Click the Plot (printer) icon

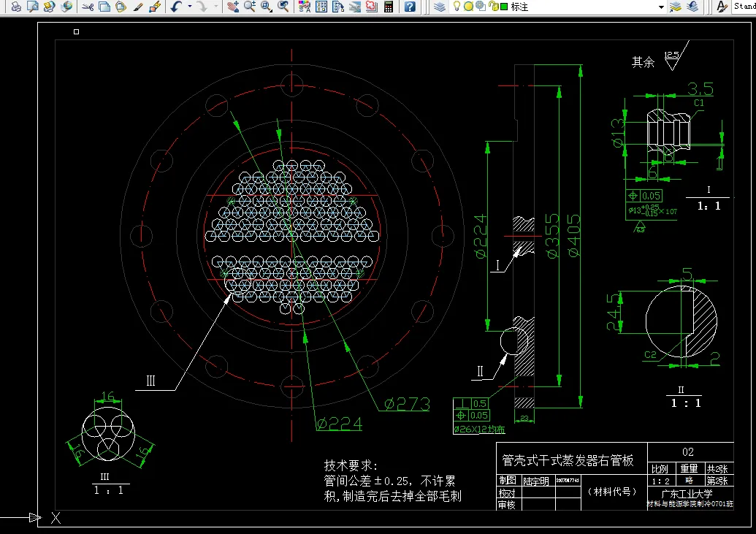click(x=16, y=7)
